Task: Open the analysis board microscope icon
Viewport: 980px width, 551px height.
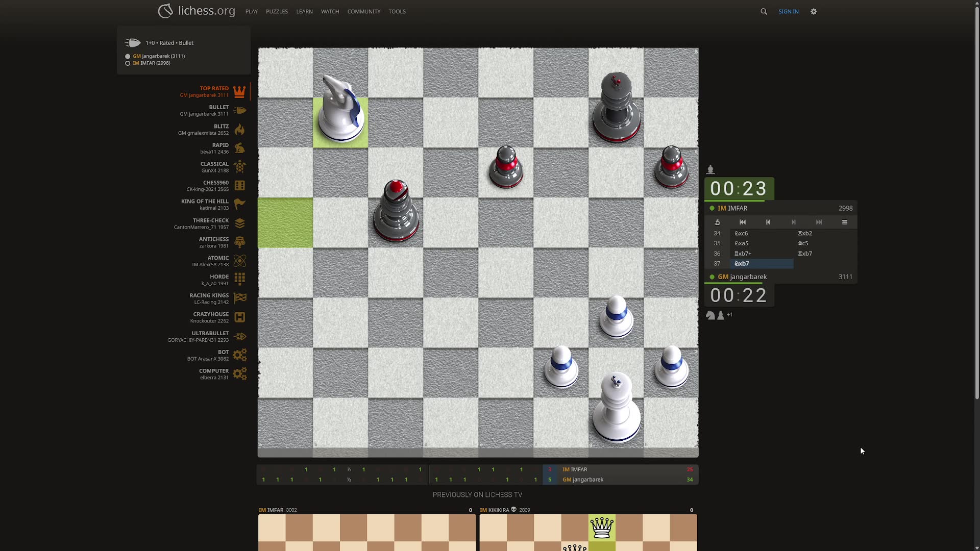Action: pyautogui.click(x=717, y=222)
